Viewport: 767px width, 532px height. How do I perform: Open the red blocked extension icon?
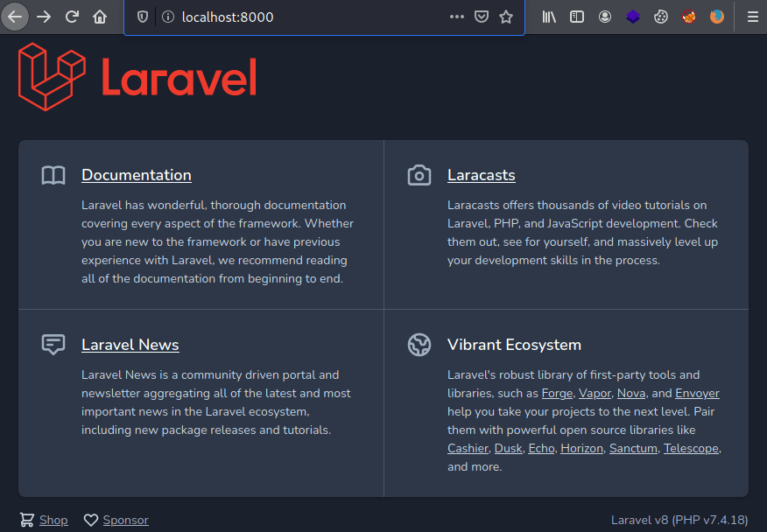[689, 17]
